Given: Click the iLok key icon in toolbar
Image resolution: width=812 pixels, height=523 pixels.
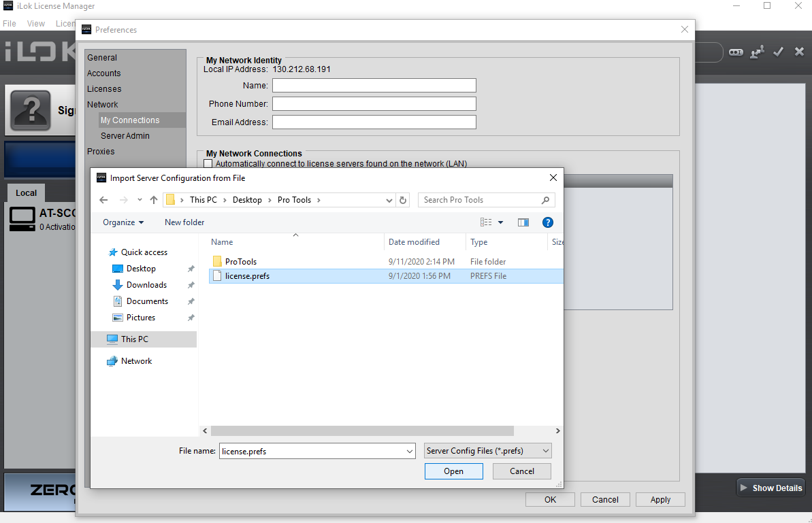Looking at the screenshot, I should tap(736, 52).
